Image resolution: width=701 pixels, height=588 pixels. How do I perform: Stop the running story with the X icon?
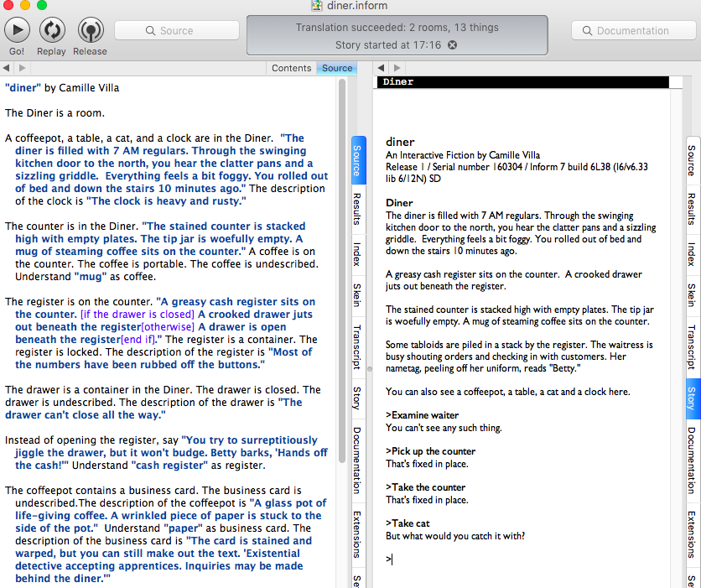453,44
